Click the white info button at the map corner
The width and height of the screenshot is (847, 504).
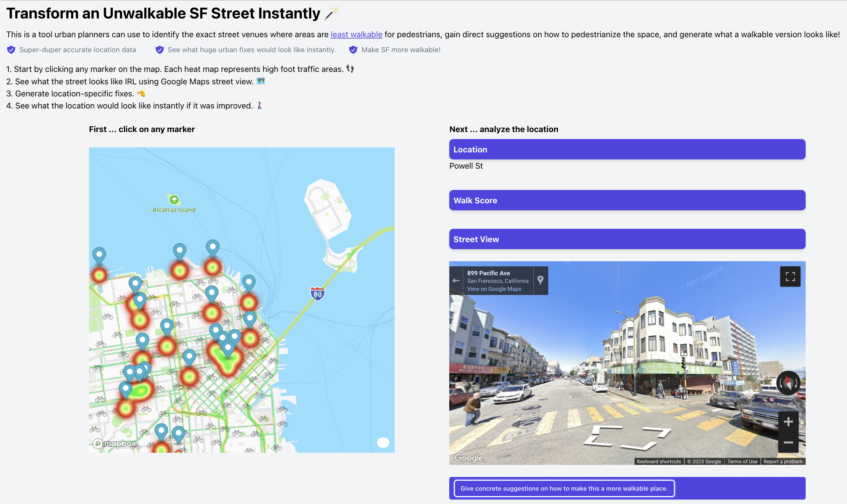click(383, 443)
